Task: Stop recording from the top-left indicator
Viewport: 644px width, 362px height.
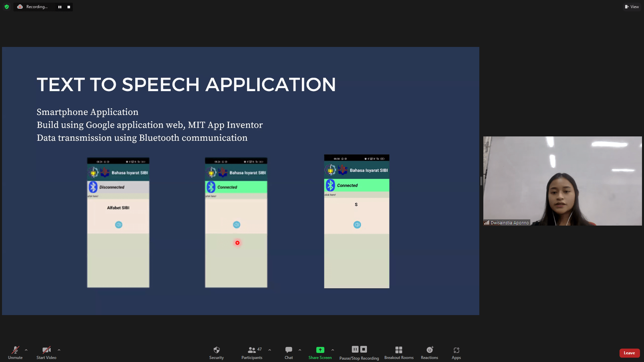Action: [x=69, y=7]
